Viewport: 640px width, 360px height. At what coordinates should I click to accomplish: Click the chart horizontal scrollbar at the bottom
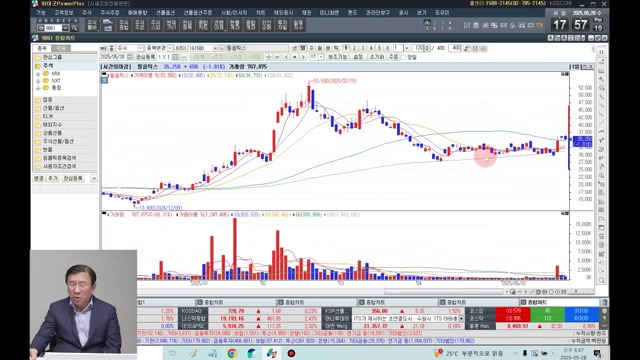pos(443,291)
